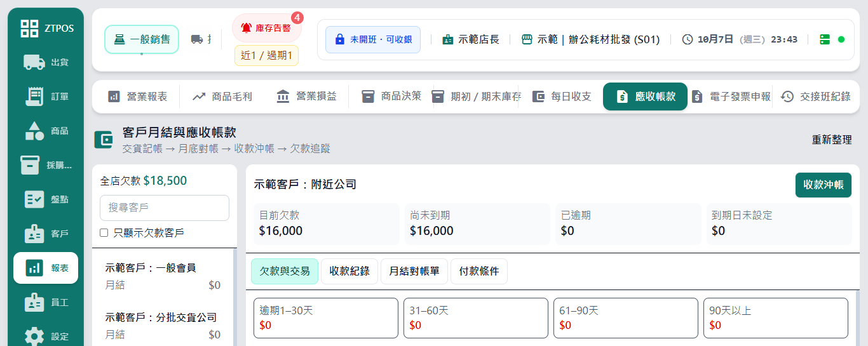The image size is (868, 346).
Task: Click the green online status dot
Action: (x=841, y=39)
